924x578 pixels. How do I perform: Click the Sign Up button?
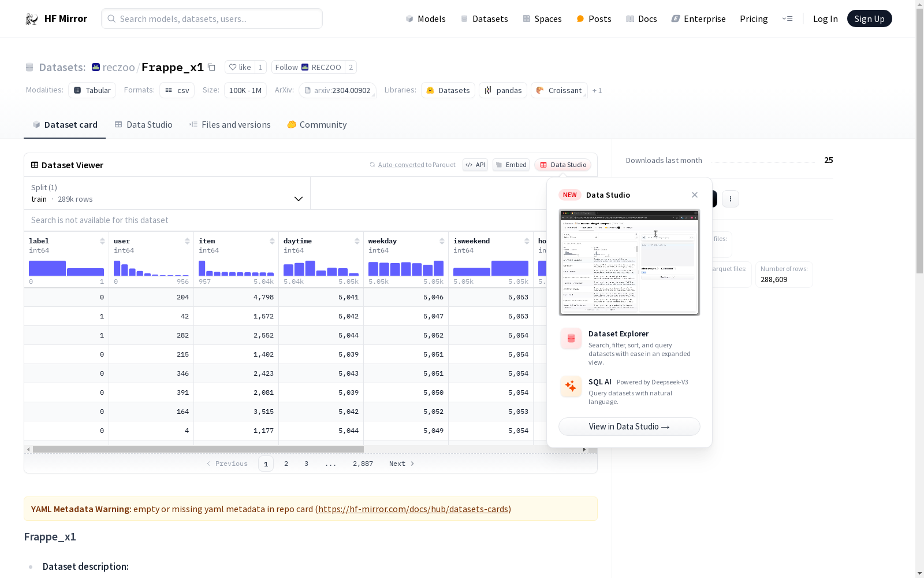869,19
